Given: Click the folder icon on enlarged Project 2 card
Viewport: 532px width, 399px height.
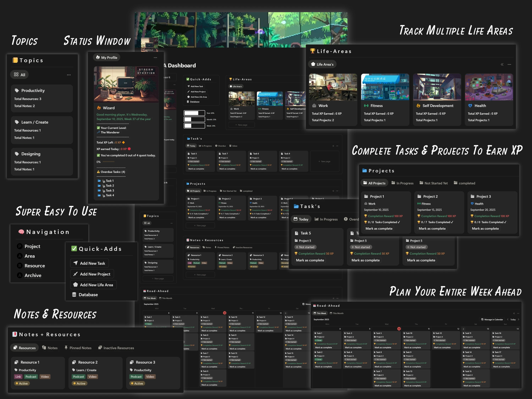Looking at the screenshot, I should tap(419, 196).
